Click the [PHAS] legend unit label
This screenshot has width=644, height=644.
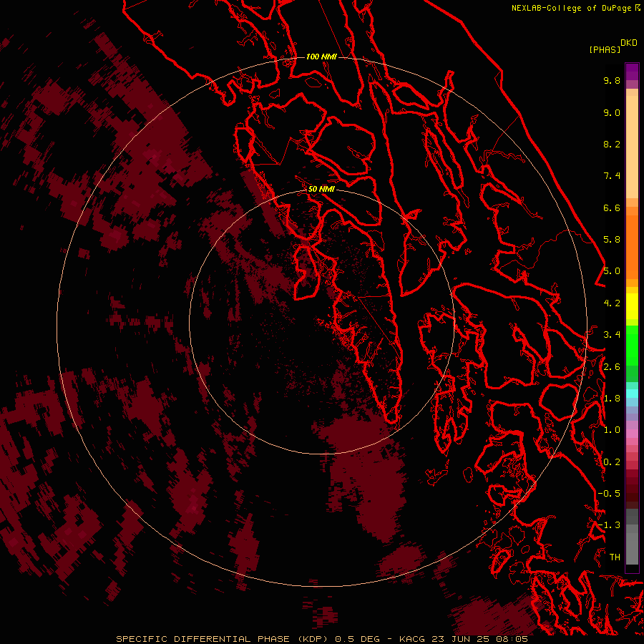pos(605,49)
